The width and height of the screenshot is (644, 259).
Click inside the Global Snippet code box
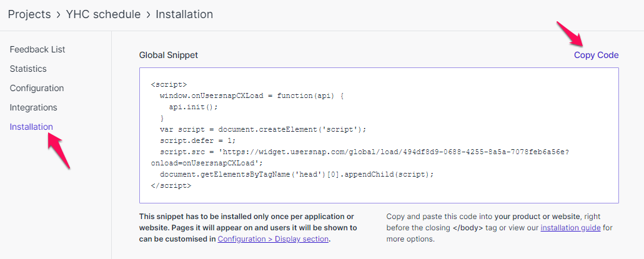point(379,135)
